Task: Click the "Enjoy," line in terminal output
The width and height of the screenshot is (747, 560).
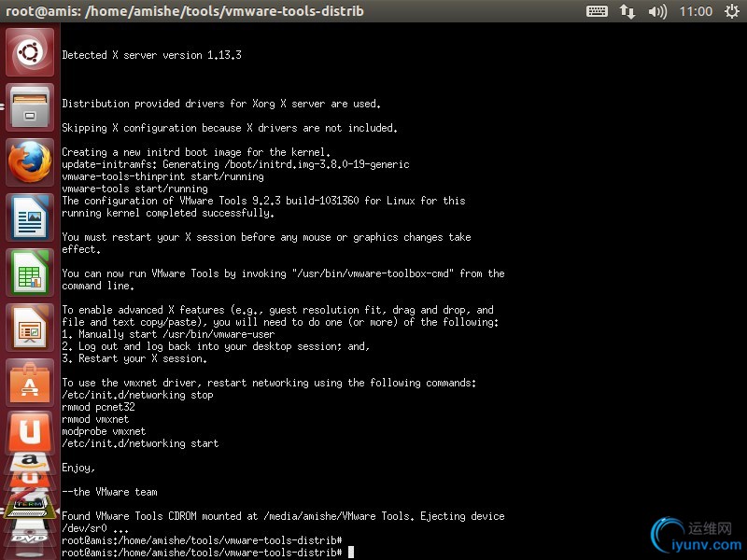Action: point(78,468)
